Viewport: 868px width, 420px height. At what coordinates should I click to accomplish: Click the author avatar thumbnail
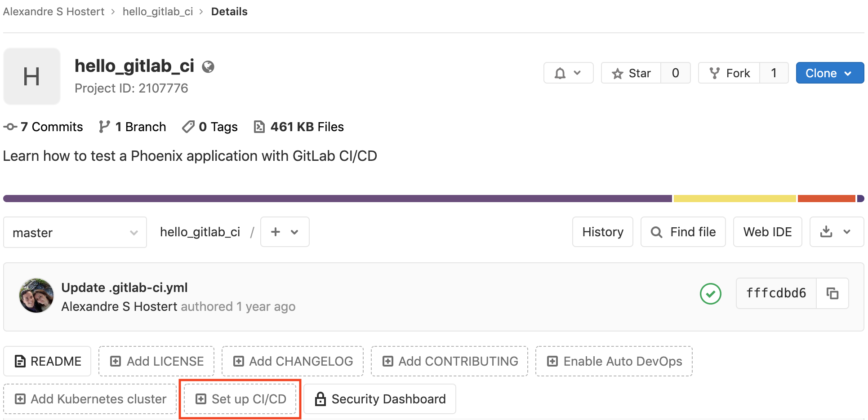coord(36,296)
